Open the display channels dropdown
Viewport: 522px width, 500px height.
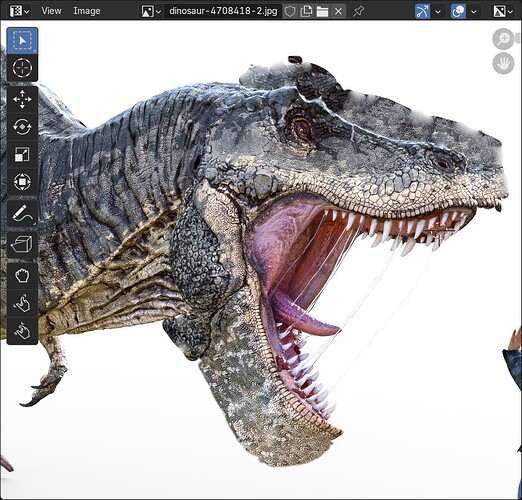(503, 11)
